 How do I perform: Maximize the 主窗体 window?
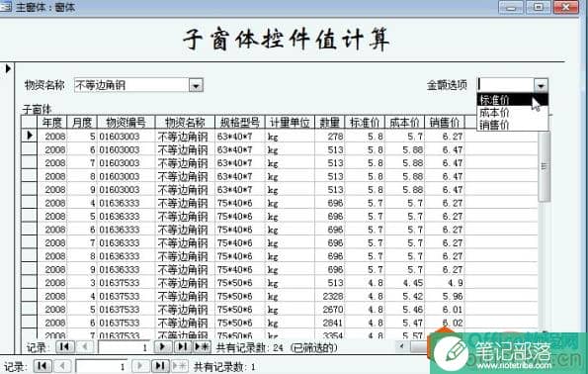point(539,7)
